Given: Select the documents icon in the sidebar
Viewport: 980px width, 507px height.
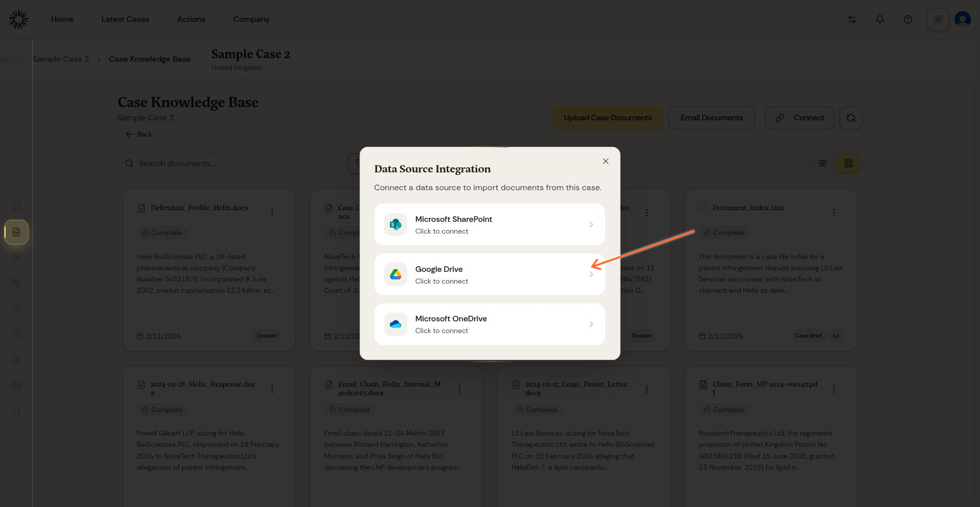Looking at the screenshot, I should point(16,232).
